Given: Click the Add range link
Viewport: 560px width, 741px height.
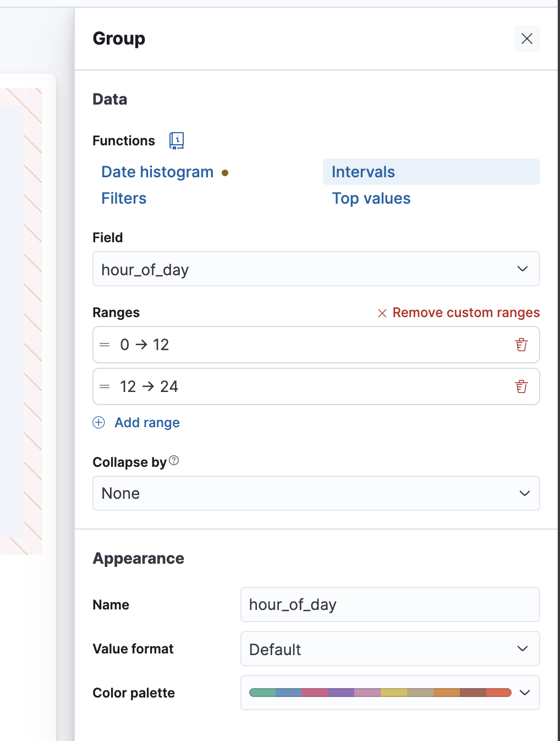Looking at the screenshot, I should coord(147,423).
